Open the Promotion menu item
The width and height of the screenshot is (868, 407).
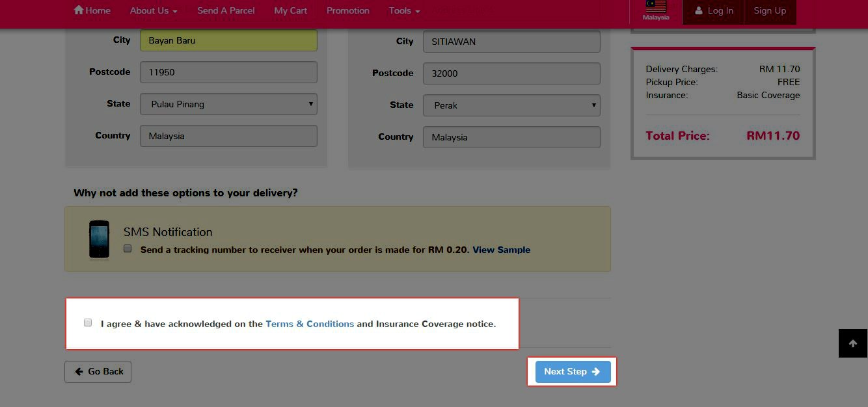tap(347, 10)
